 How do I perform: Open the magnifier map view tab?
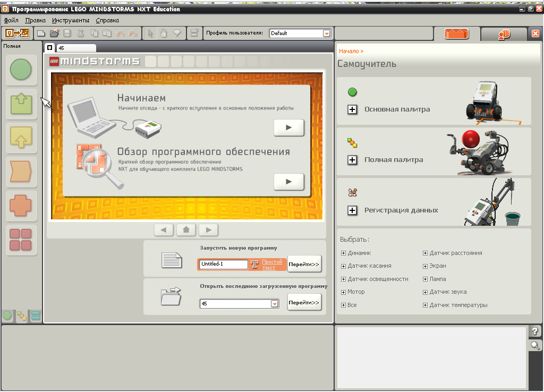535,345
